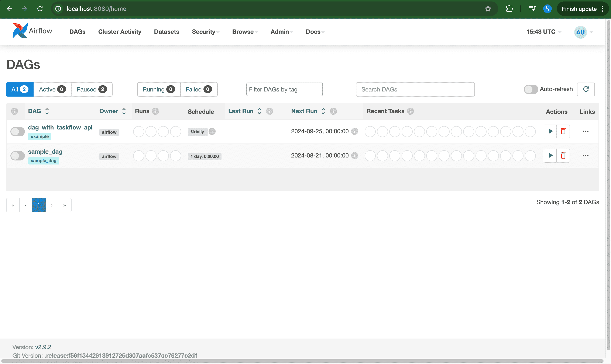Select the Active tab filter

click(x=52, y=89)
